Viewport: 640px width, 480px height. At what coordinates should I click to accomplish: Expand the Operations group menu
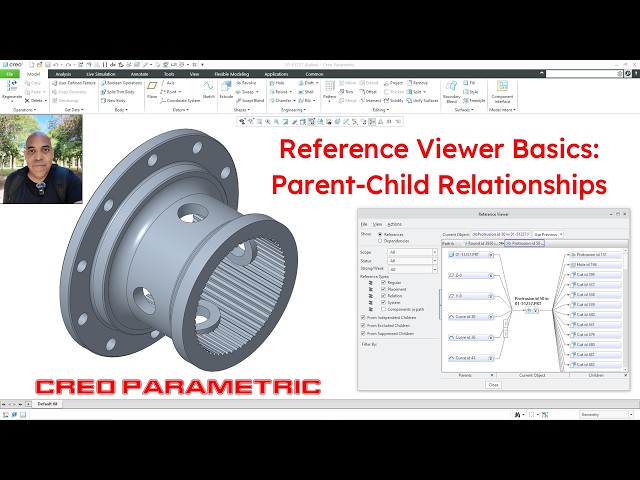pyautogui.click(x=24, y=110)
